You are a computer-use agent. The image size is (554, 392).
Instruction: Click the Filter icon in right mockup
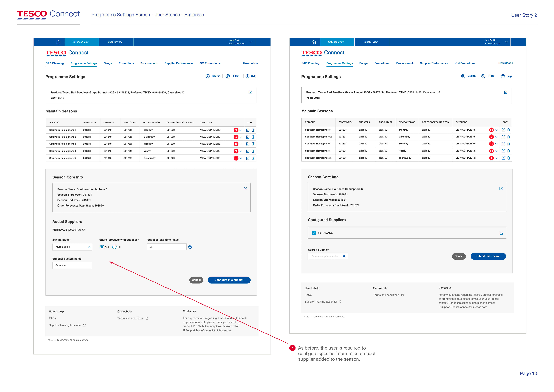(x=483, y=76)
